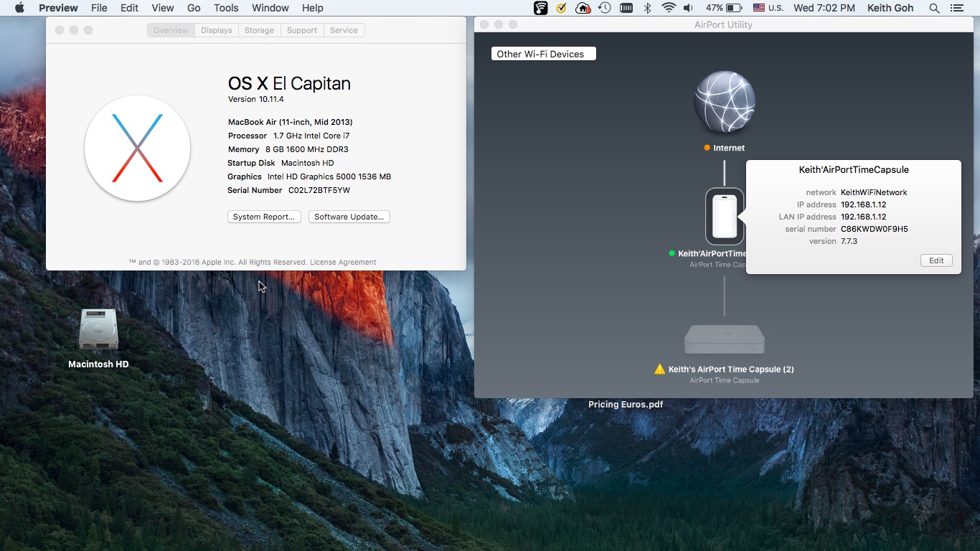Click Edit in the Time Capsule popover

click(x=936, y=260)
